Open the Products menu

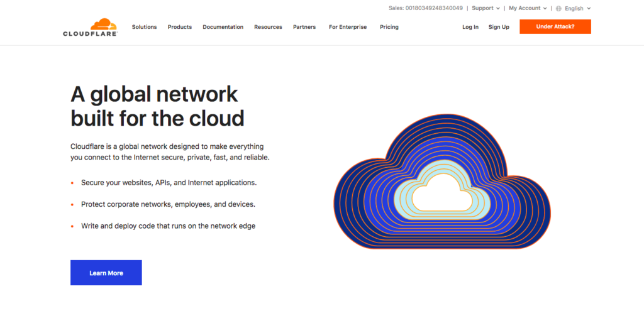(179, 27)
